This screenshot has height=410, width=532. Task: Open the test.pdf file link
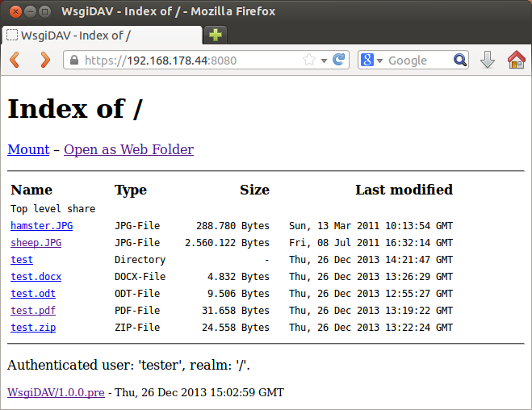pos(33,311)
